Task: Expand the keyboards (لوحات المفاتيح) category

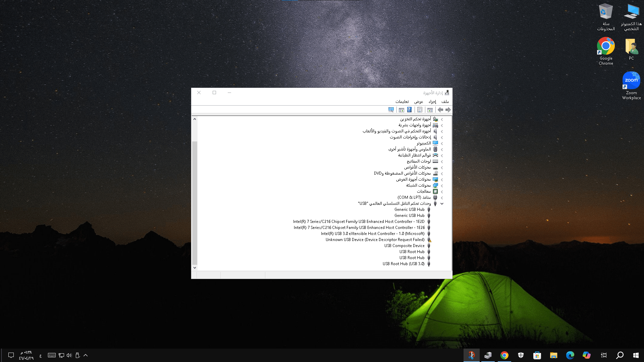Action: [x=442, y=162]
